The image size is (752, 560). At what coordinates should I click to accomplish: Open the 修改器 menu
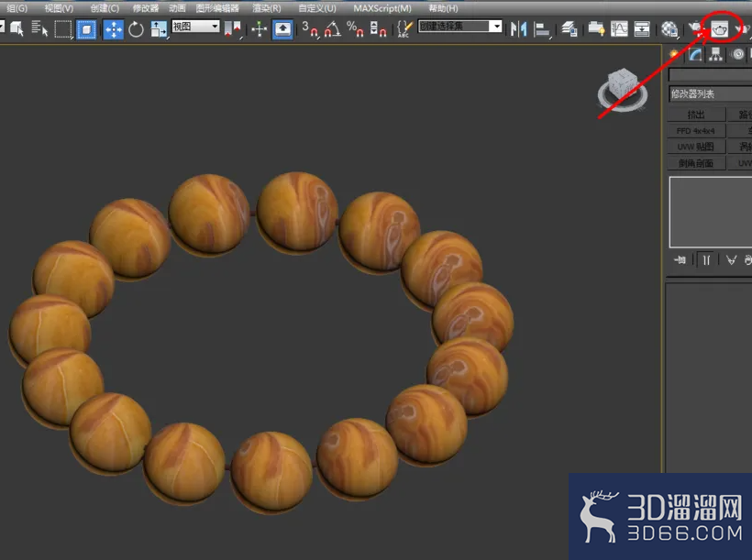(x=145, y=8)
